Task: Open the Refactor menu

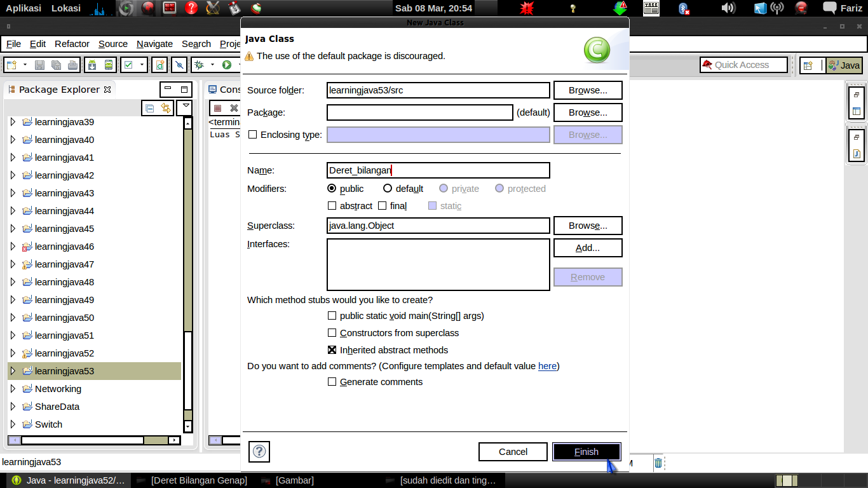Action: click(x=72, y=44)
